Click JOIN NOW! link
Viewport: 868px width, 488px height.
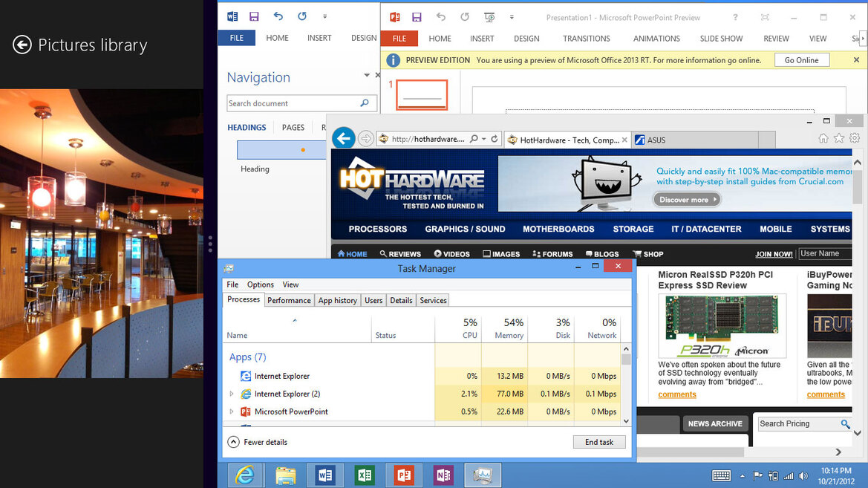774,254
